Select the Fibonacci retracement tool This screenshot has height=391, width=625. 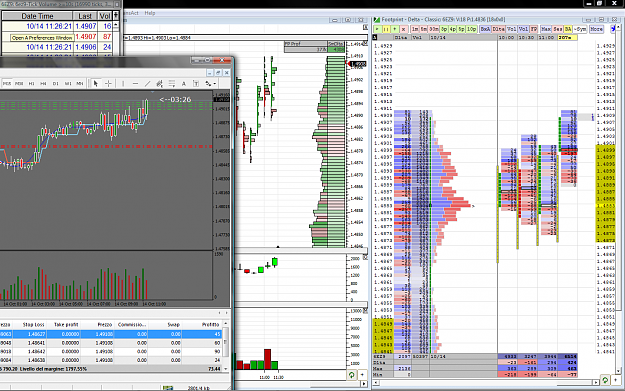[172, 83]
